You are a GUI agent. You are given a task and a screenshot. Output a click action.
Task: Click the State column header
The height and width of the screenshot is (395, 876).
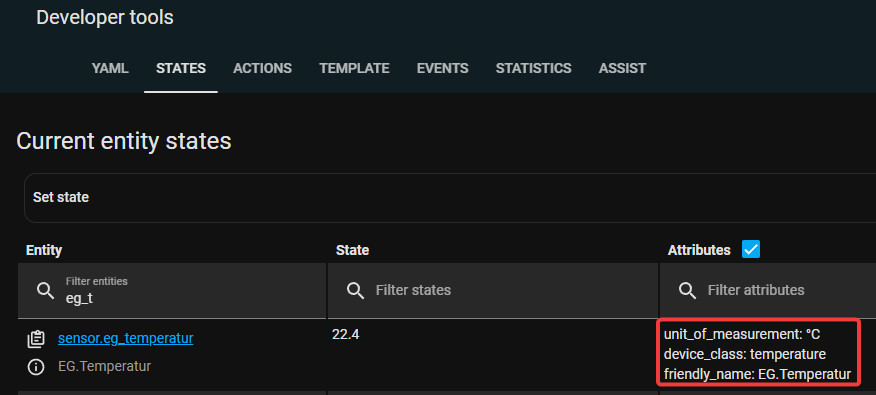(352, 250)
